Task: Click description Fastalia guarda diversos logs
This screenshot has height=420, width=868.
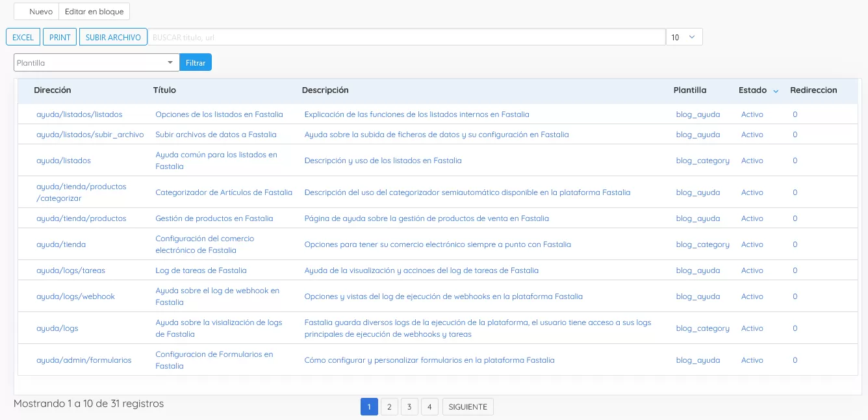Action: (x=478, y=328)
